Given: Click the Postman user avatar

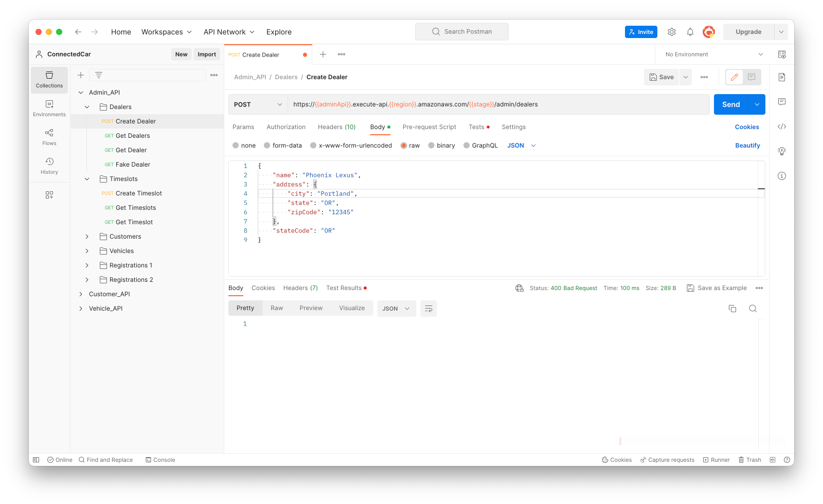Looking at the screenshot, I should pos(709,32).
